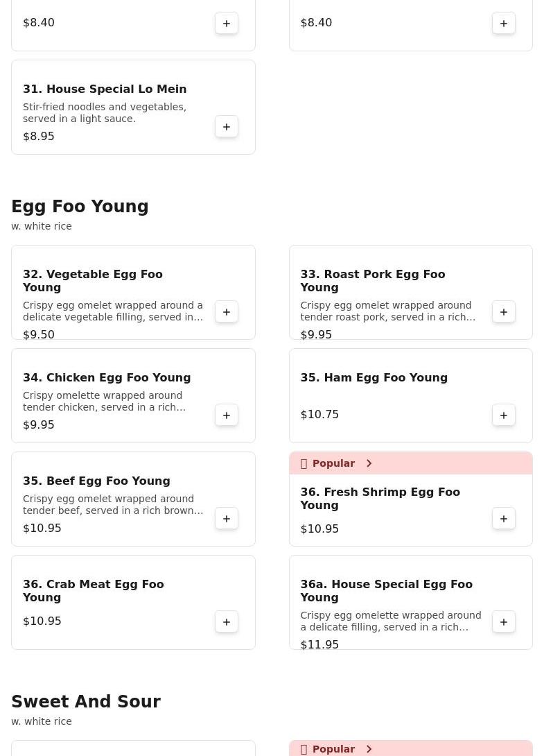This screenshot has width=544, height=756.
Task: Click the Sweet And Sour section heading
Action: pyautogui.click(x=86, y=702)
